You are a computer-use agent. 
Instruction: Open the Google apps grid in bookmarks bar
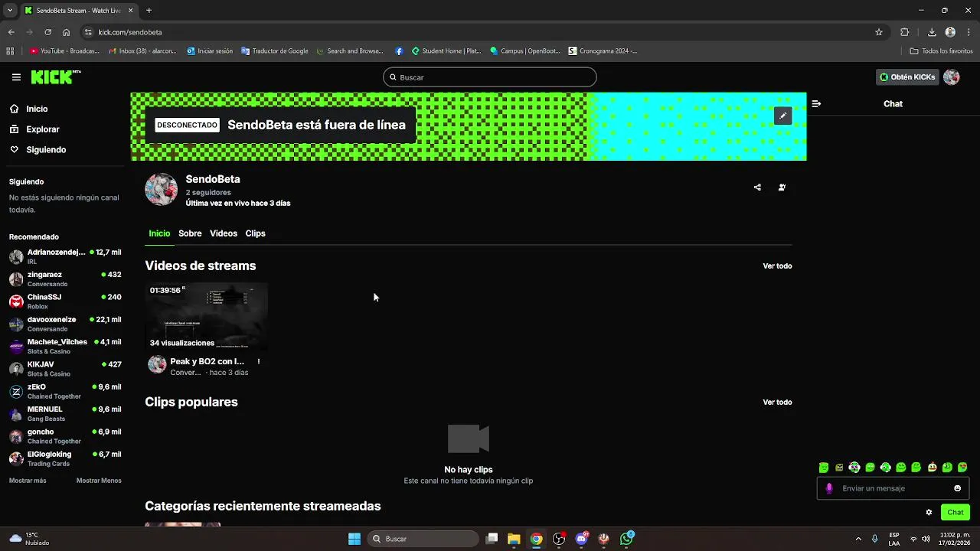[10, 51]
